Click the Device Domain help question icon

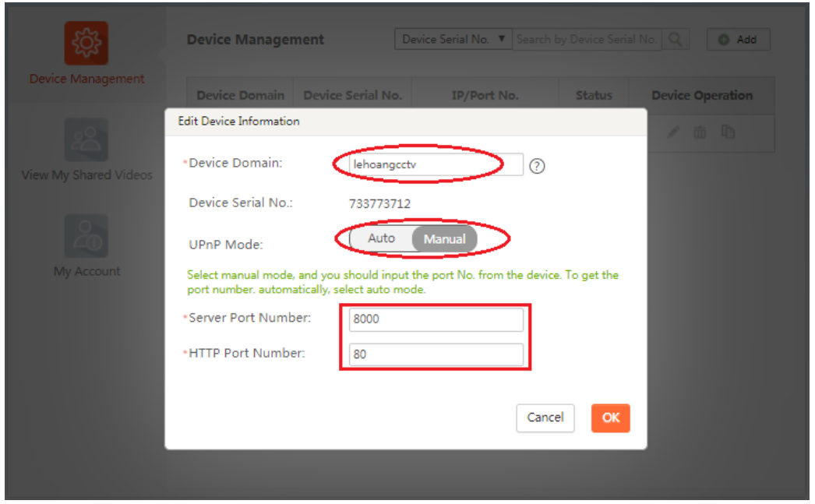pos(536,166)
